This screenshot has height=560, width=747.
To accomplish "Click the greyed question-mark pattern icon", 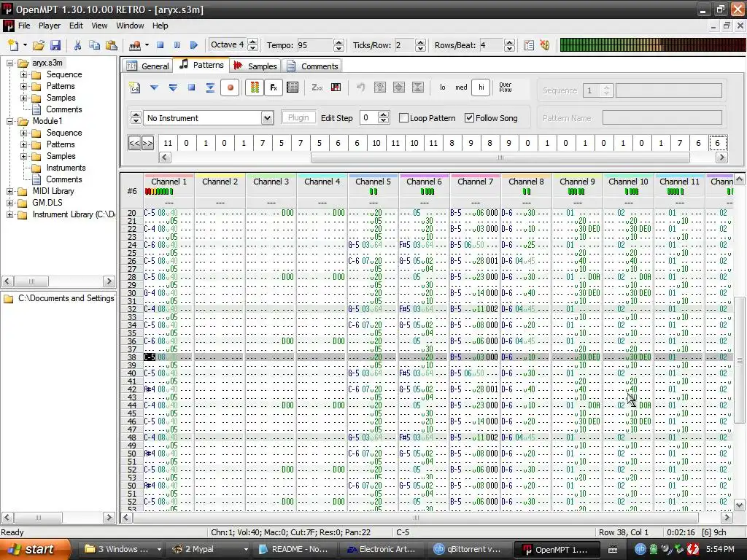I will coord(379,87).
